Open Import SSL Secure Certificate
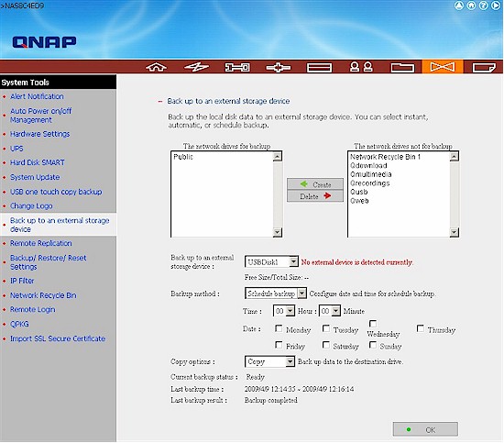The image size is (504, 443). tap(58, 338)
